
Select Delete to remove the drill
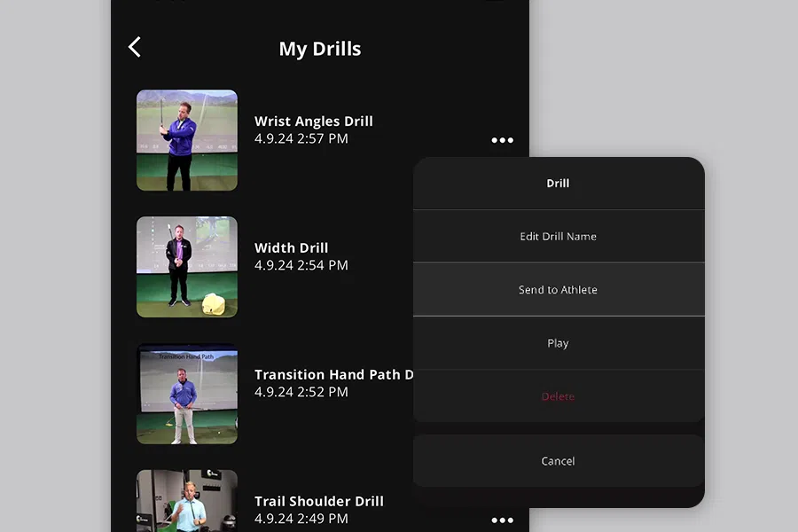[x=558, y=396]
